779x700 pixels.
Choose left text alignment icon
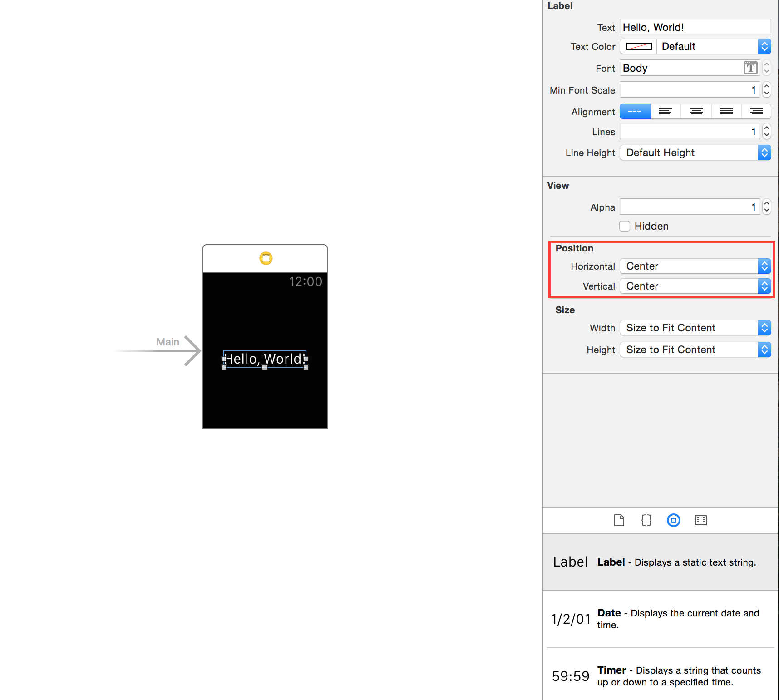[666, 111]
